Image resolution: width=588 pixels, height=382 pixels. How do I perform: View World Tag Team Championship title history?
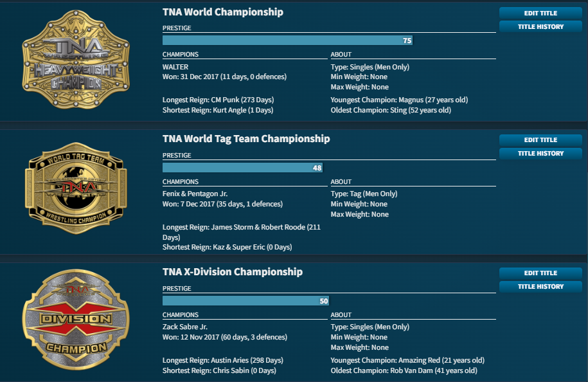540,153
